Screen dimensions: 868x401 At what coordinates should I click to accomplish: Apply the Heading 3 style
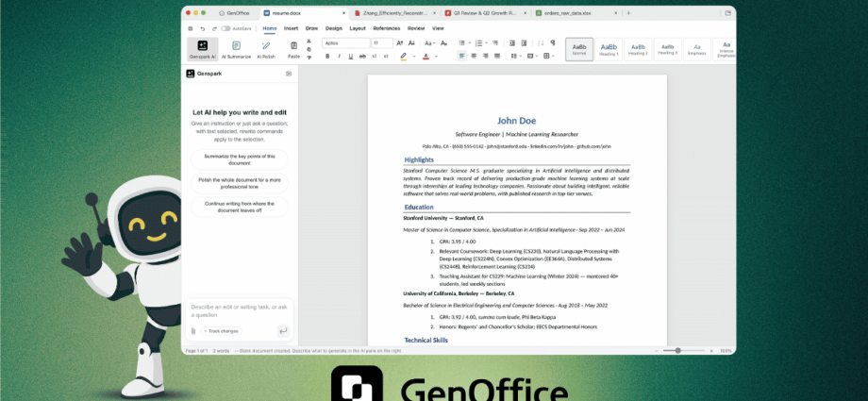668,49
